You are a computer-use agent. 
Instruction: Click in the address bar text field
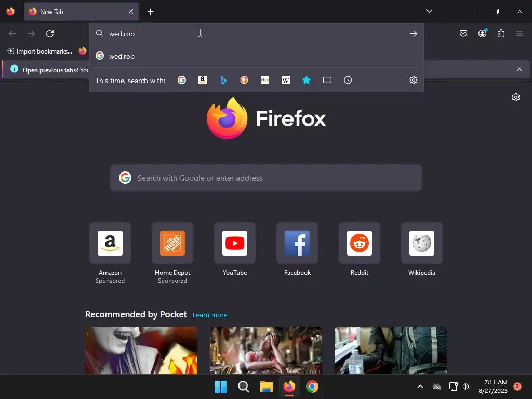[257, 34]
